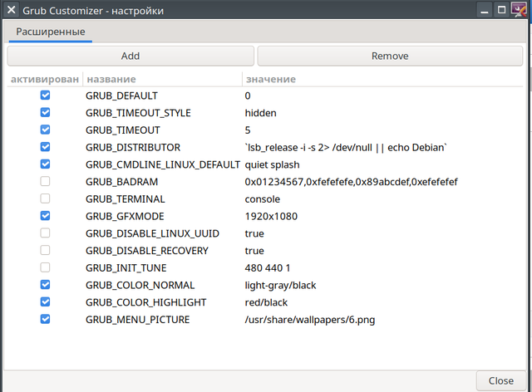Click the X icon in title bar
532x392 pixels.
11,10
